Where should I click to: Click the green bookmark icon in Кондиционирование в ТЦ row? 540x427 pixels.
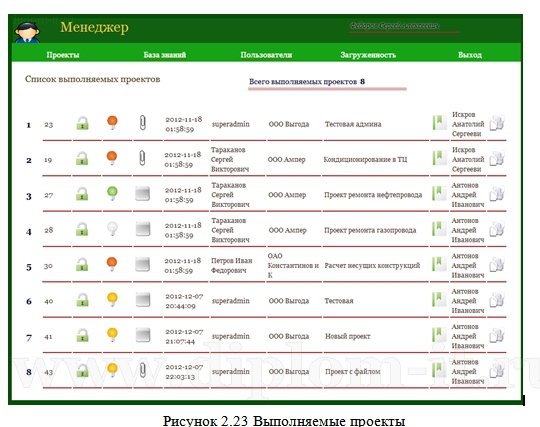(x=439, y=158)
